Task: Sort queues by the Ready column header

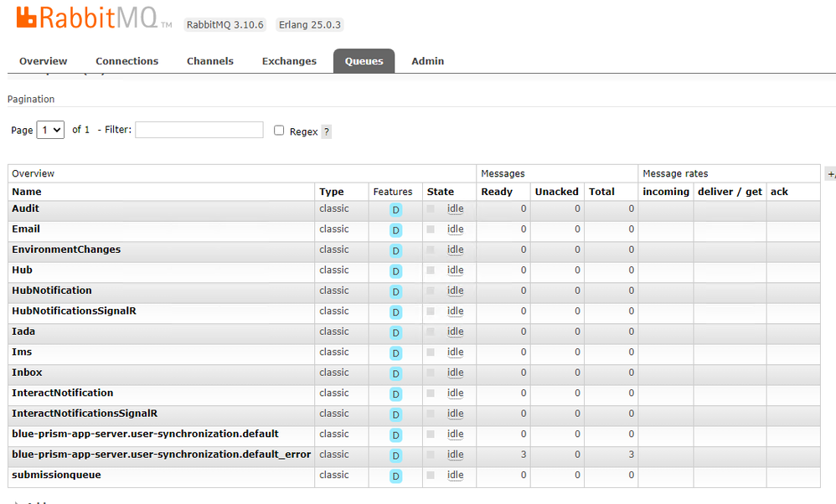Action: 497,192
